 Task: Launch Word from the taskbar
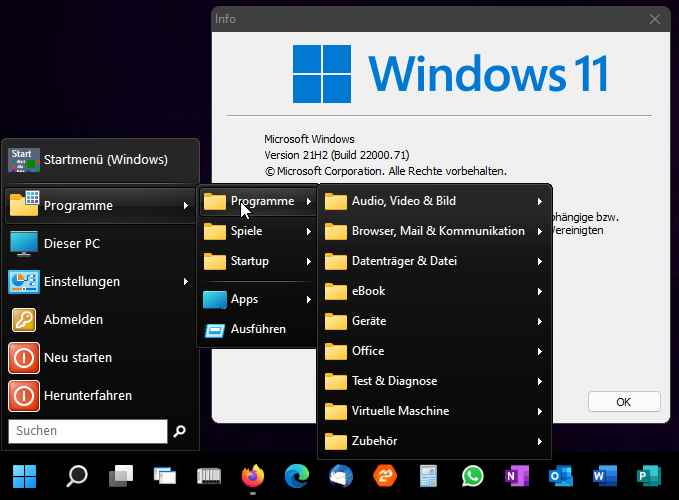pos(605,476)
